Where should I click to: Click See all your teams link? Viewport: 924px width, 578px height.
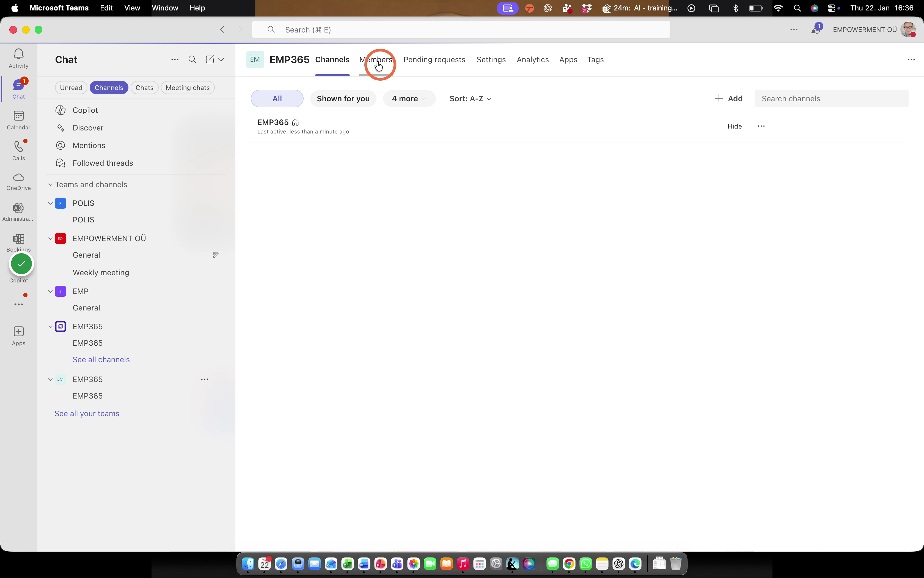(87, 414)
